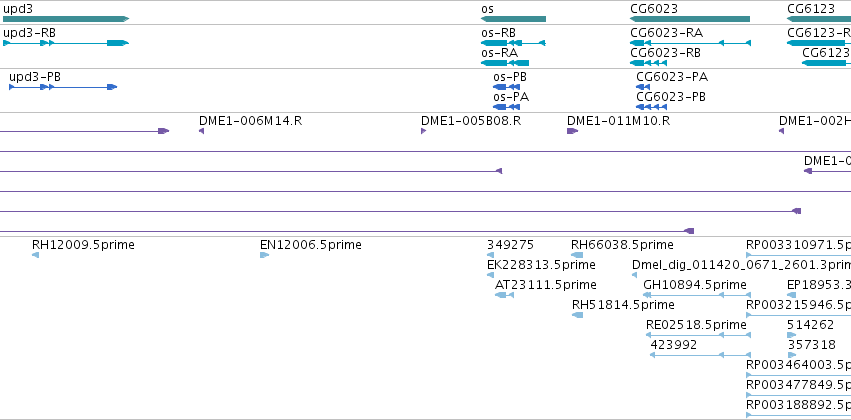Click the DME1-005B08.R label text
This screenshot has width=851, height=420.
coord(471,120)
